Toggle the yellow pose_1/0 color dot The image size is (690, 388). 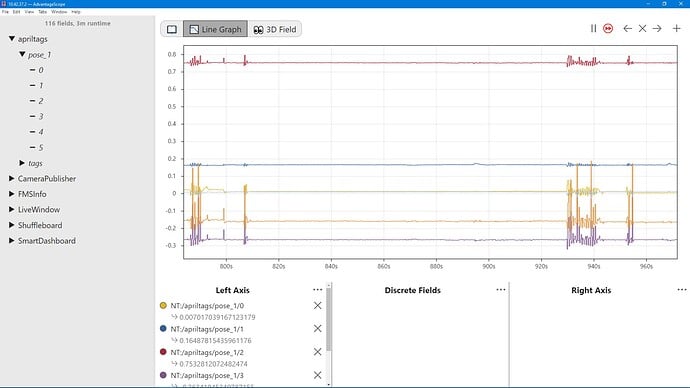tap(163, 305)
